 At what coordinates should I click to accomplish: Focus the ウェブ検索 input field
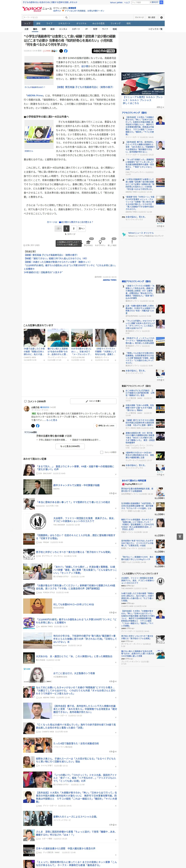coord(140,2)
